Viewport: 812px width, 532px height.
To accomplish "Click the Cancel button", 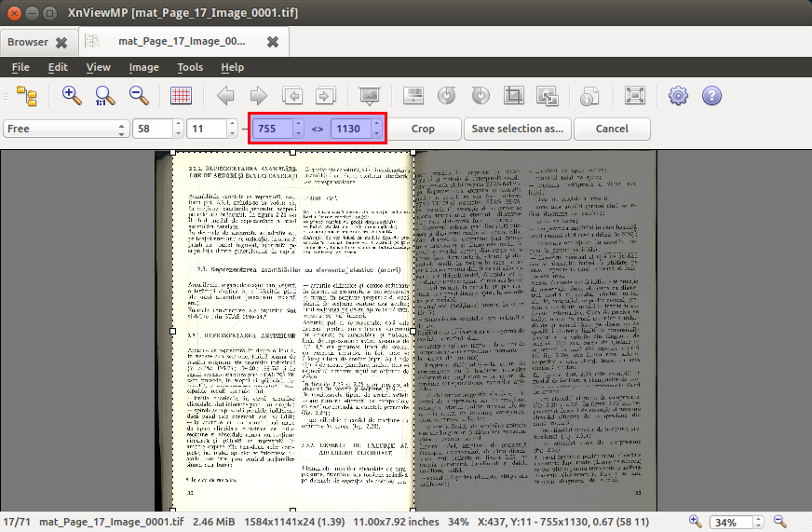I will pyautogui.click(x=612, y=129).
